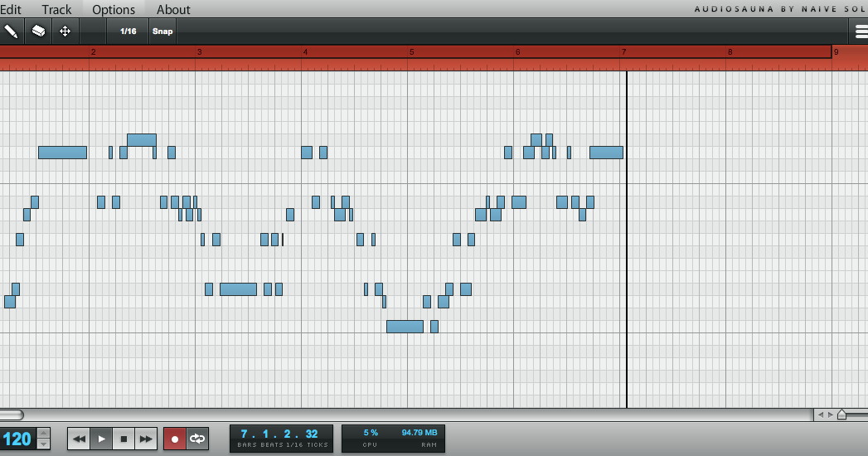The height and width of the screenshot is (456, 868).
Task: Click the black playhead line at bar 7
Action: pyautogui.click(x=627, y=239)
